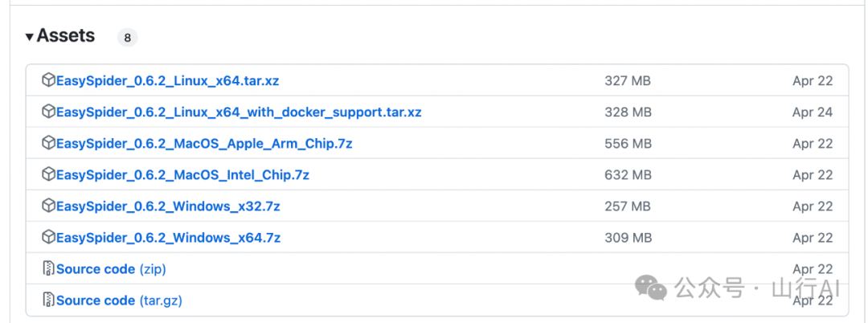Click zip file icon beside Source code (zip)
Screen dimensions: 868x323
coord(48,268)
